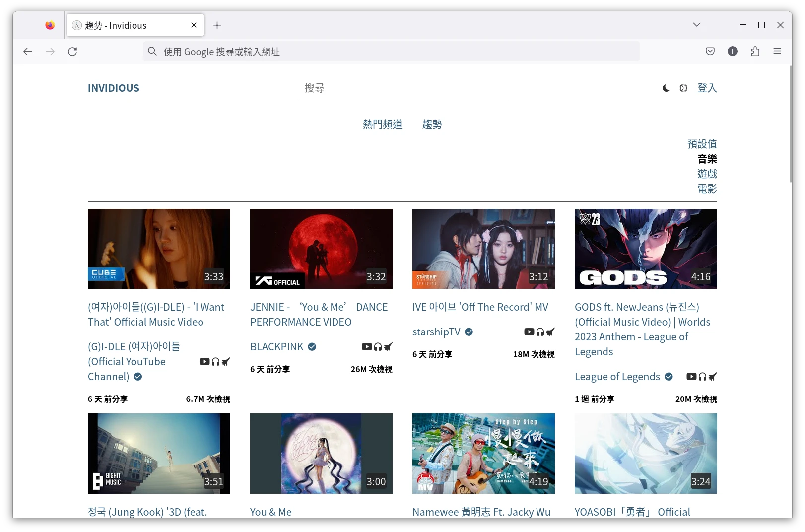Click the Invidious 搜尋 search field
805x532 pixels.
(x=402, y=88)
